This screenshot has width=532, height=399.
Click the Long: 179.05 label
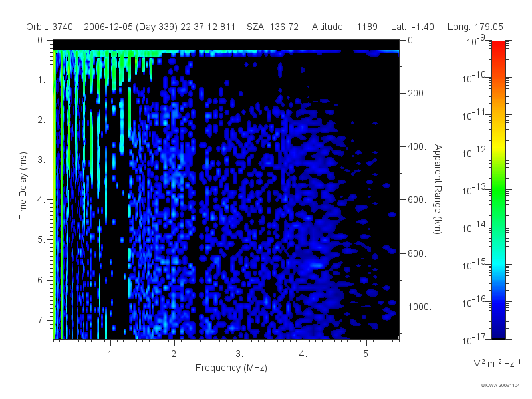tap(475, 27)
